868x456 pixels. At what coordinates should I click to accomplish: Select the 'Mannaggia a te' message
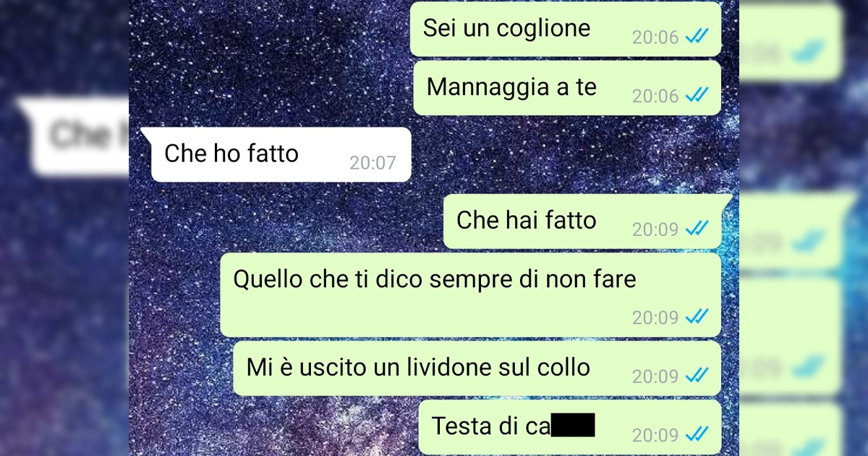click(x=567, y=88)
